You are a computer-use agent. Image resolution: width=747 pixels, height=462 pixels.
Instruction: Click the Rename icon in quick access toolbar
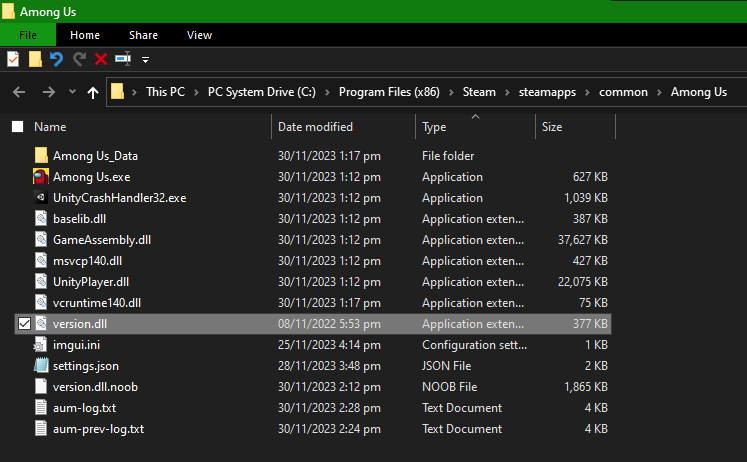tap(123, 59)
